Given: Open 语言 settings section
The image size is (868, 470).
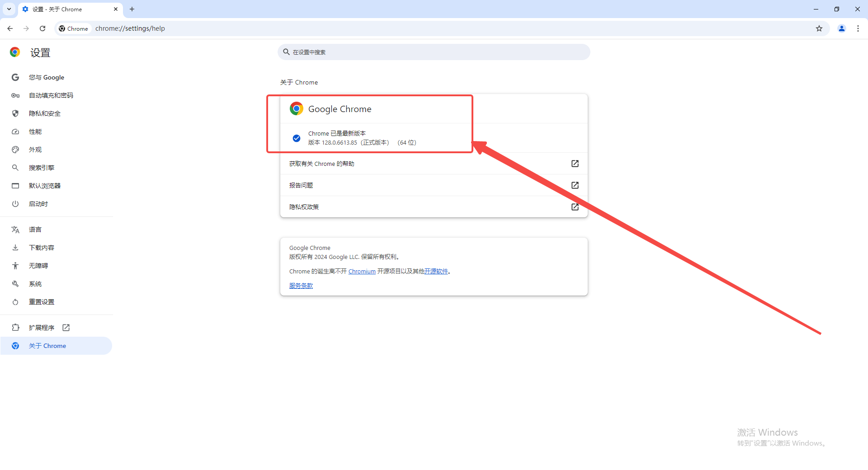Looking at the screenshot, I should tap(57, 230).
